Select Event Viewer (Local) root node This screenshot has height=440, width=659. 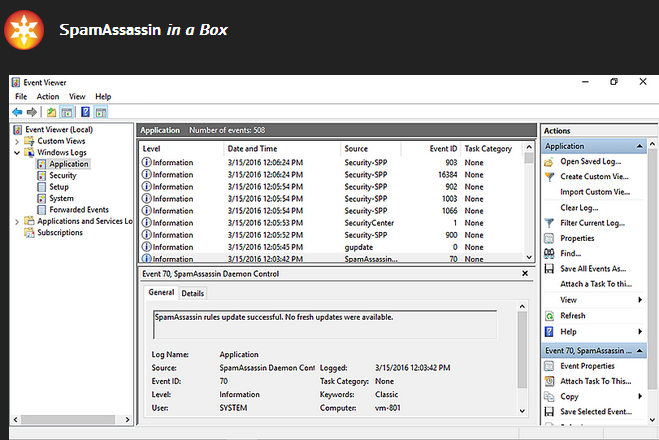[x=59, y=130]
